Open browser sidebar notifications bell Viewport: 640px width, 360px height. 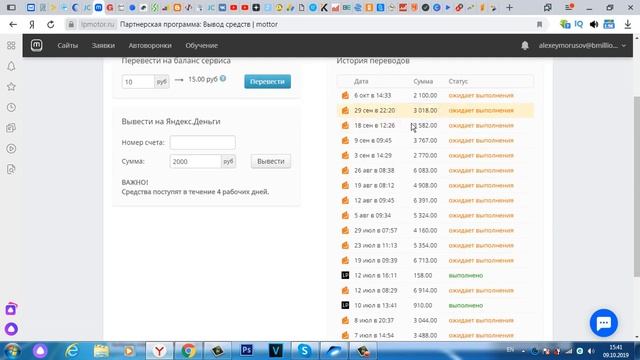[11, 66]
